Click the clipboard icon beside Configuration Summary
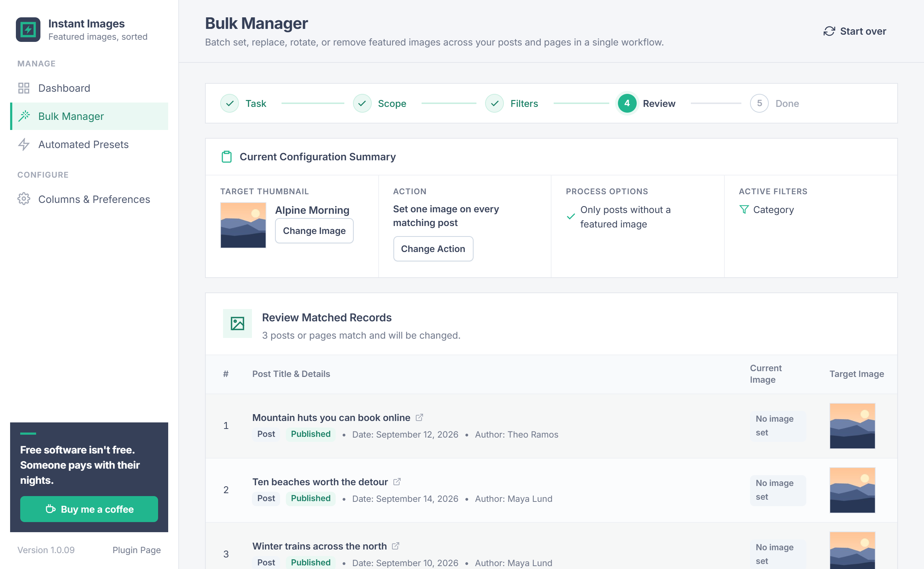The image size is (924, 569). coord(226,157)
